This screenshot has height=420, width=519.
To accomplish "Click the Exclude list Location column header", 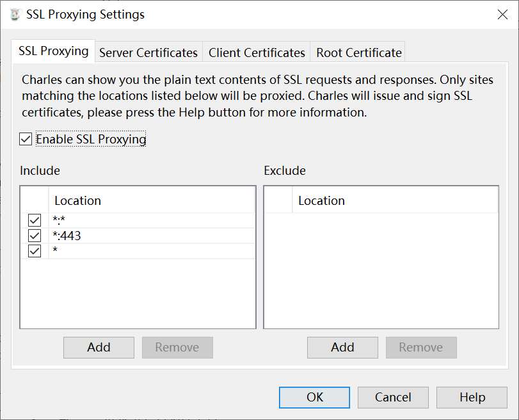I will [x=395, y=201].
